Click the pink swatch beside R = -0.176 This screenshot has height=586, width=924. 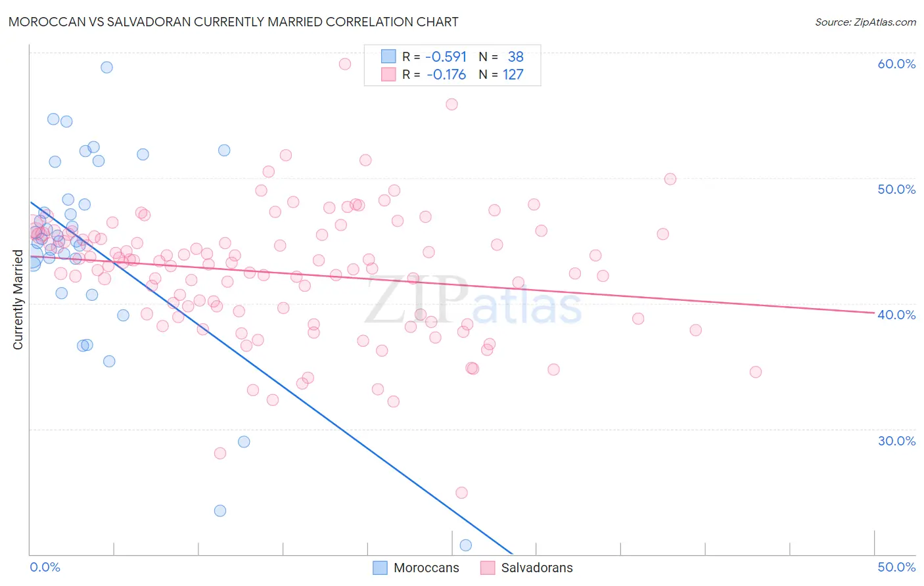(388, 74)
